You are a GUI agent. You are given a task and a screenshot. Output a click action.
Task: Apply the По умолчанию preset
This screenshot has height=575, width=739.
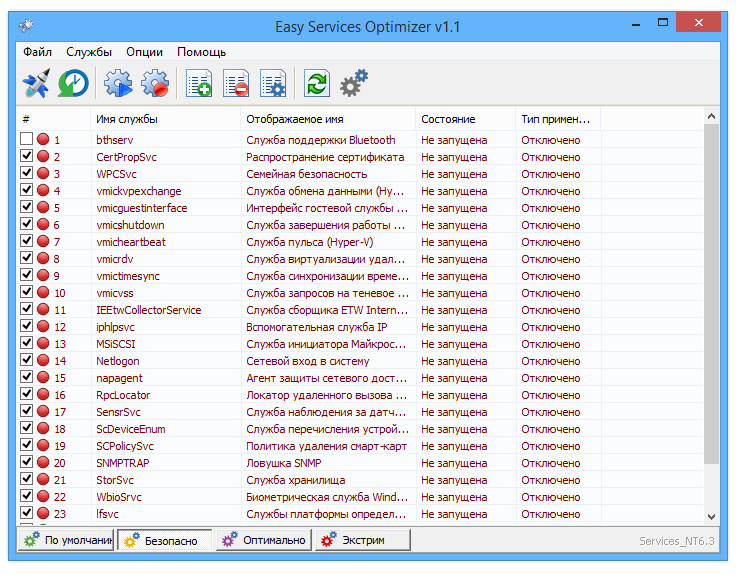point(66,540)
